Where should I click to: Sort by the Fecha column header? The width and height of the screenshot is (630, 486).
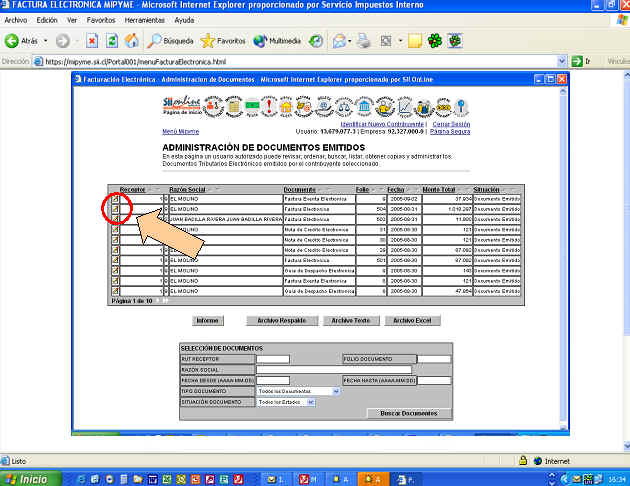click(x=396, y=189)
